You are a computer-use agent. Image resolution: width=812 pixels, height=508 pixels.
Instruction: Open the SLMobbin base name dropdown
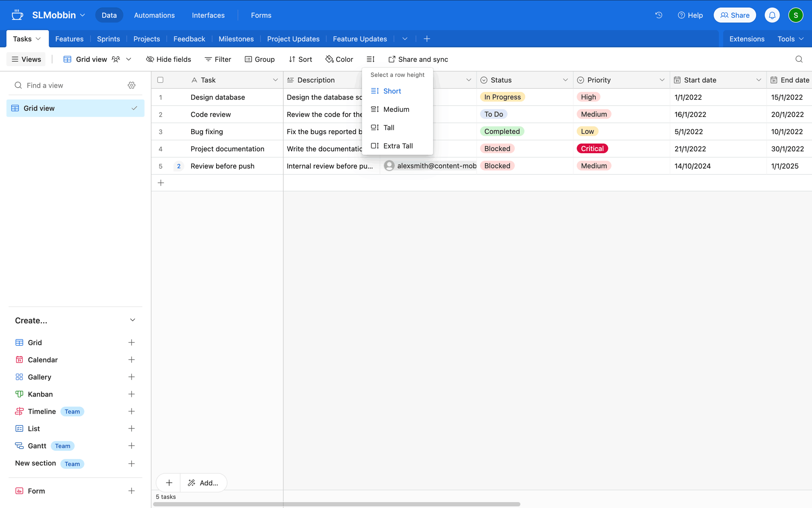59,15
